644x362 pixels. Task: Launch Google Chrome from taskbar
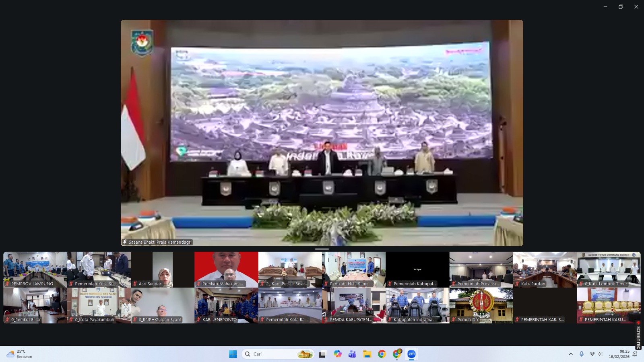pyautogui.click(x=382, y=354)
